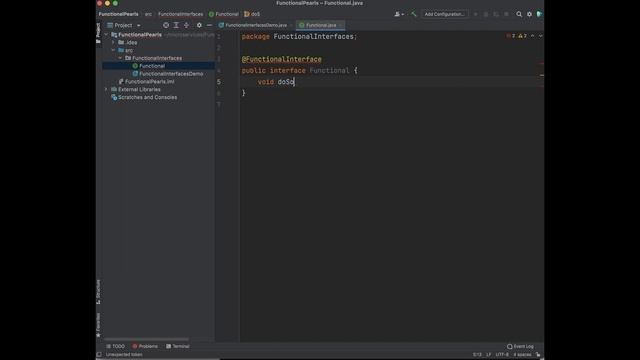Hide the Project panel with minus icon
This screenshot has width=640, height=360.
click(x=209, y=25)
